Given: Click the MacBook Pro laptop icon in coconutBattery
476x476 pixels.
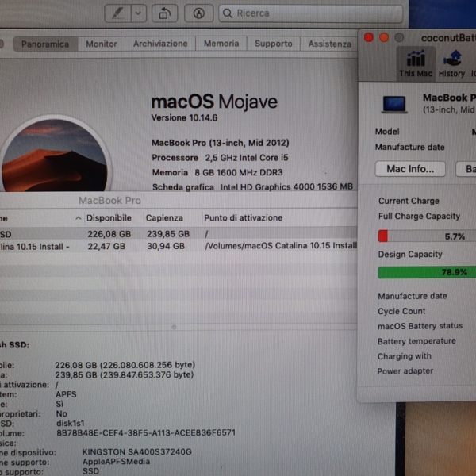Looking at the screenshot, I should 395,104.
